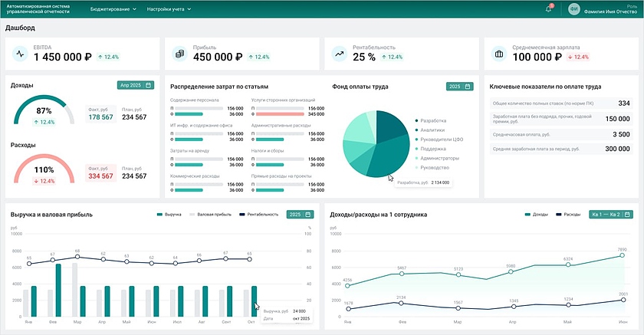Toggle Выручка series in chart legend
The height and width of the screenshot is (335, 644).
pos(169,215)
